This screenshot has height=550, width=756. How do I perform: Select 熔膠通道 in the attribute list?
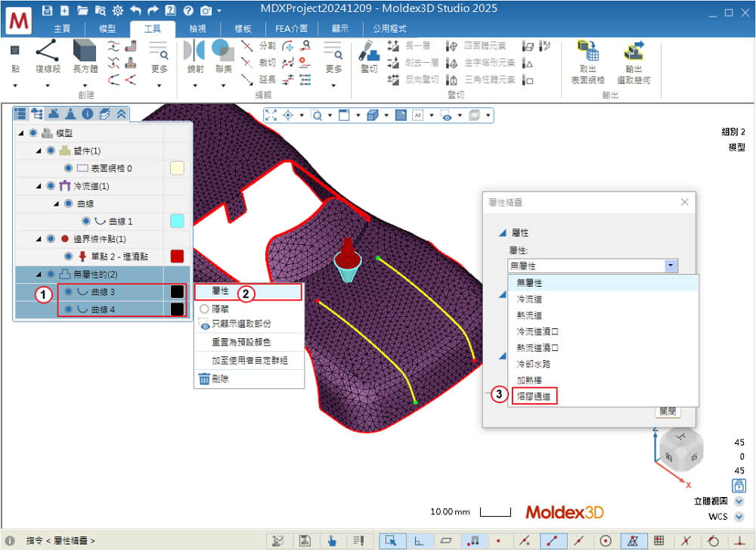click(533, 396)
